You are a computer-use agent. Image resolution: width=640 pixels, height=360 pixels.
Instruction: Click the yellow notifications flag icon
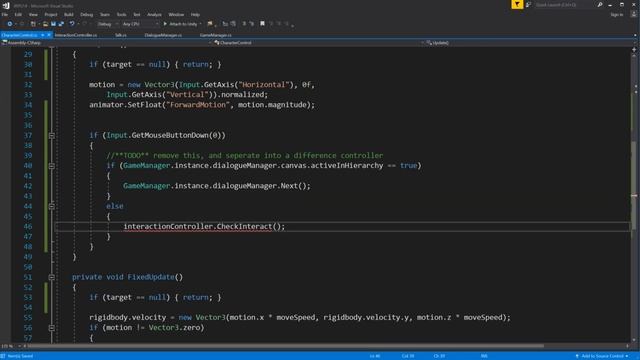tap(517, 4)
